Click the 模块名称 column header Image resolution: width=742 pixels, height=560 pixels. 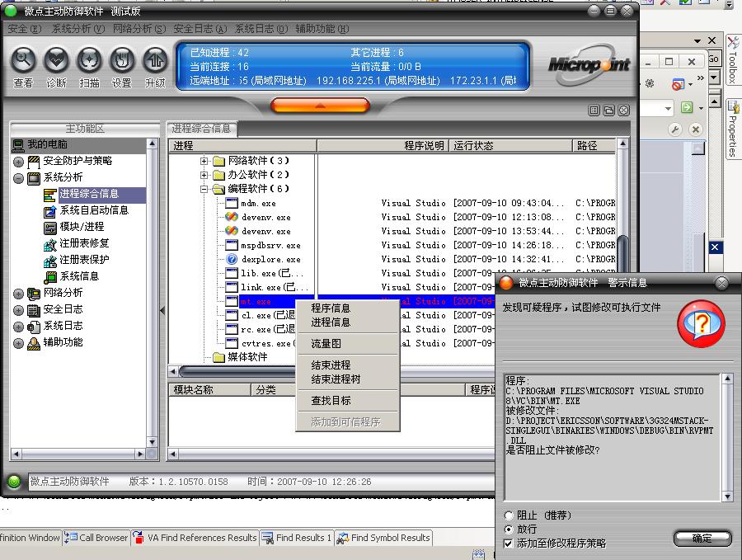(209, 389)
